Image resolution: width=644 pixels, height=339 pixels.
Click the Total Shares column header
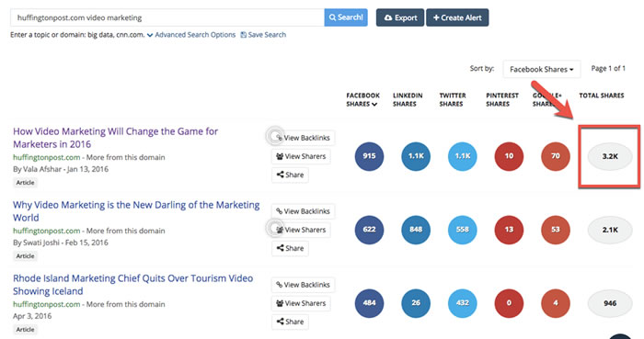tap(602, 96)
